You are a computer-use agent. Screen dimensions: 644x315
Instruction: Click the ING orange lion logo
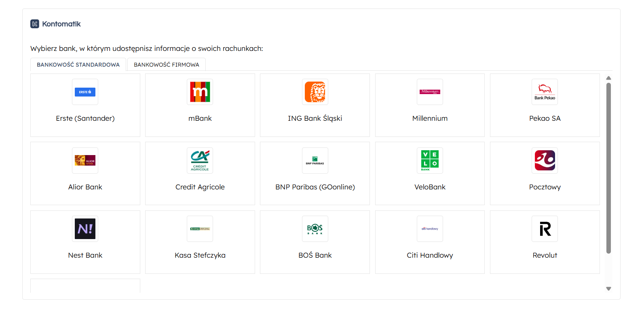click(x=315, y=92)
